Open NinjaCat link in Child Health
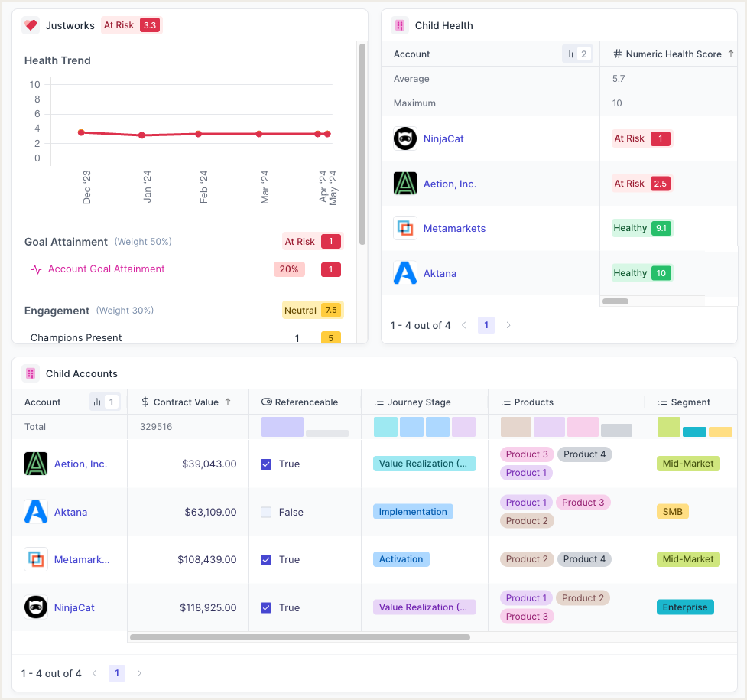The height and width of the screenshot is (700, 747). click(x=443, y=138)
